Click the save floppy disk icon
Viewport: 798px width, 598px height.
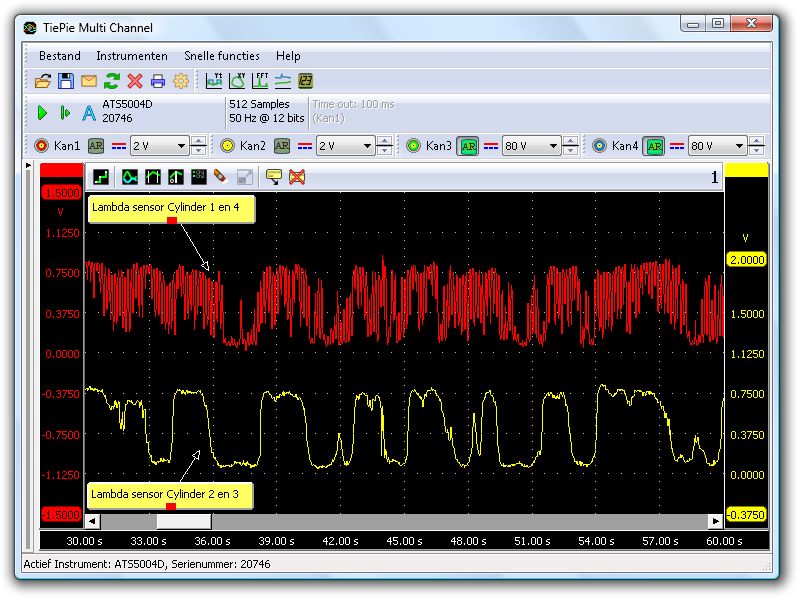[65, 81]
